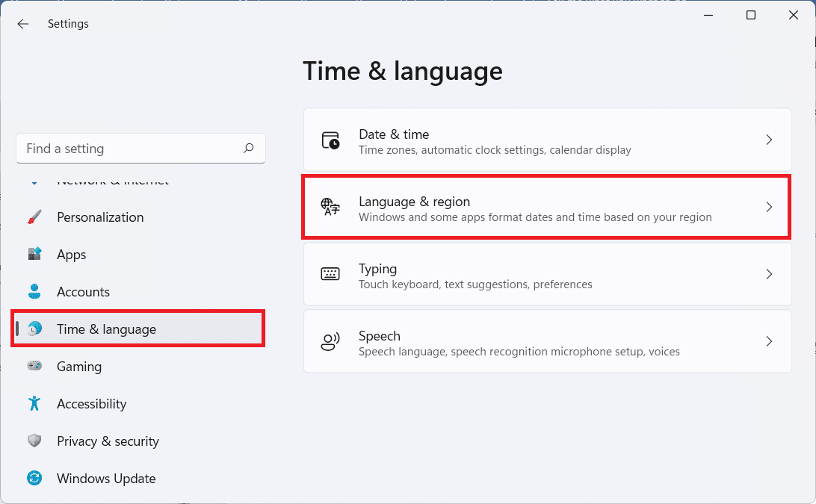Expand the Date & time settings chevron

[769, 140]
